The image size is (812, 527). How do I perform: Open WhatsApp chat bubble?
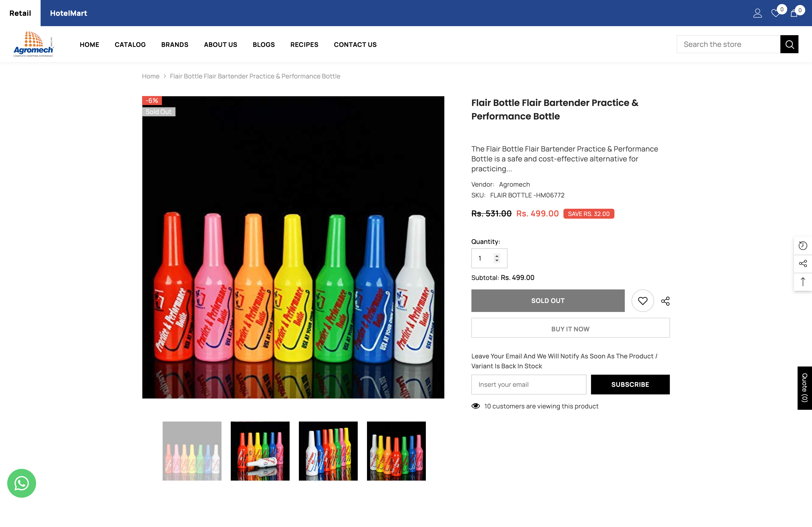21,483
